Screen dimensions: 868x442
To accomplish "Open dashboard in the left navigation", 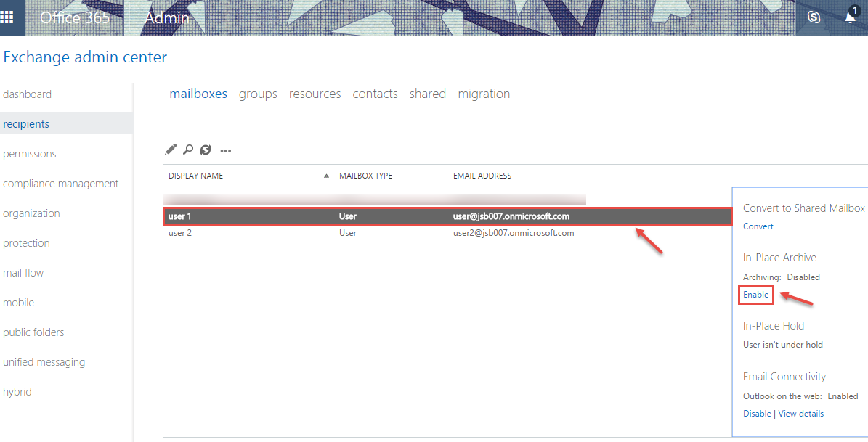I will tap(27, 94).
